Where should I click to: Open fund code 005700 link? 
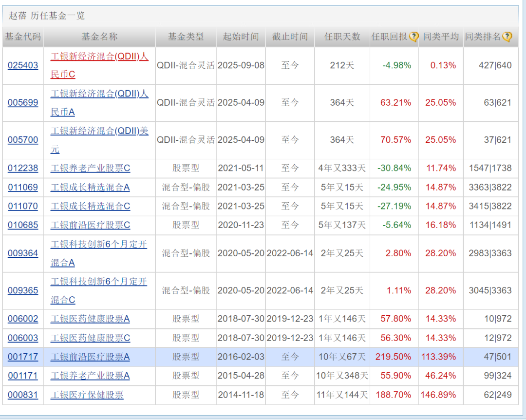click(23, 140)
